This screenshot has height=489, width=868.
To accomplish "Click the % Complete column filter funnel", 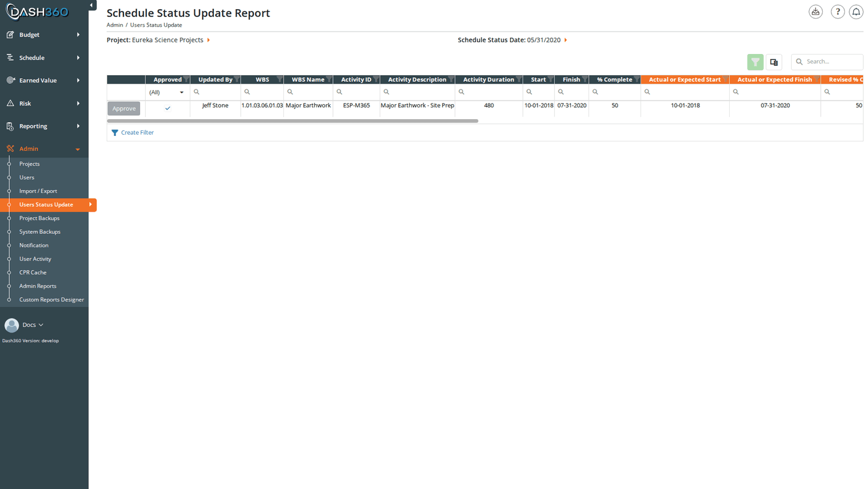I will (x=637, y=79).
